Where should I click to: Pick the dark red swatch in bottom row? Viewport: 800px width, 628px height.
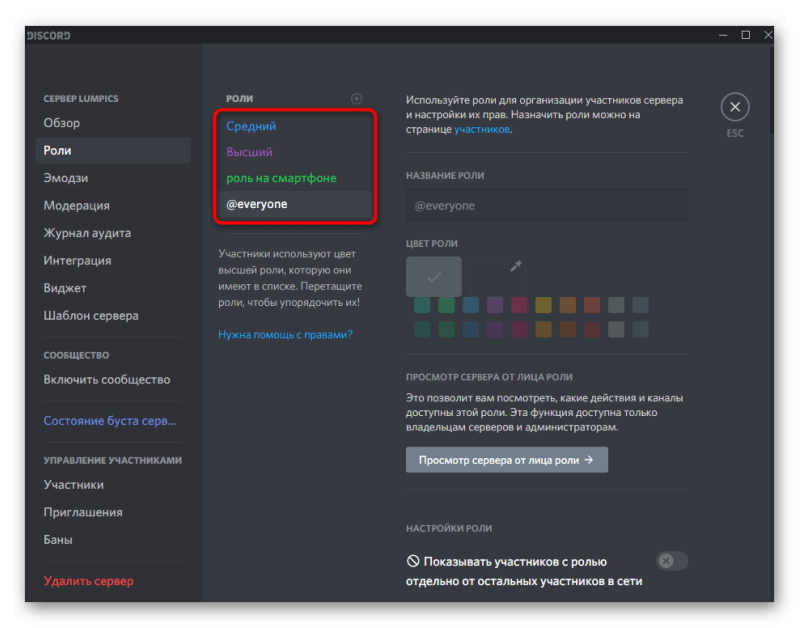[592, 329]
